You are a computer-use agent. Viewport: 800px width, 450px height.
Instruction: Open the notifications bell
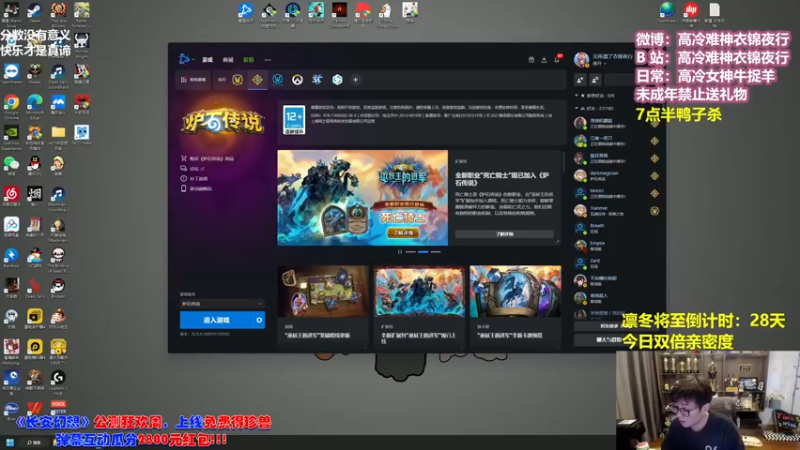[x=557, y=59]
